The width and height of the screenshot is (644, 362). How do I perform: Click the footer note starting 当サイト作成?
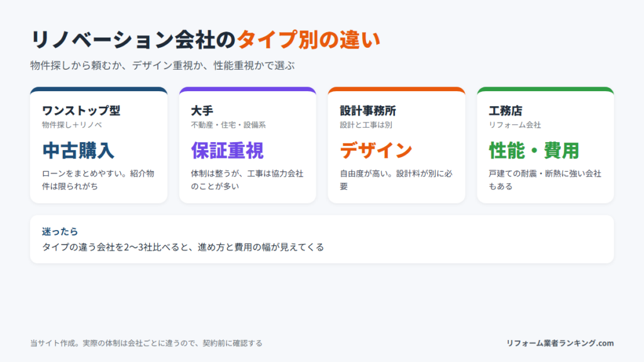coord(146,343)
